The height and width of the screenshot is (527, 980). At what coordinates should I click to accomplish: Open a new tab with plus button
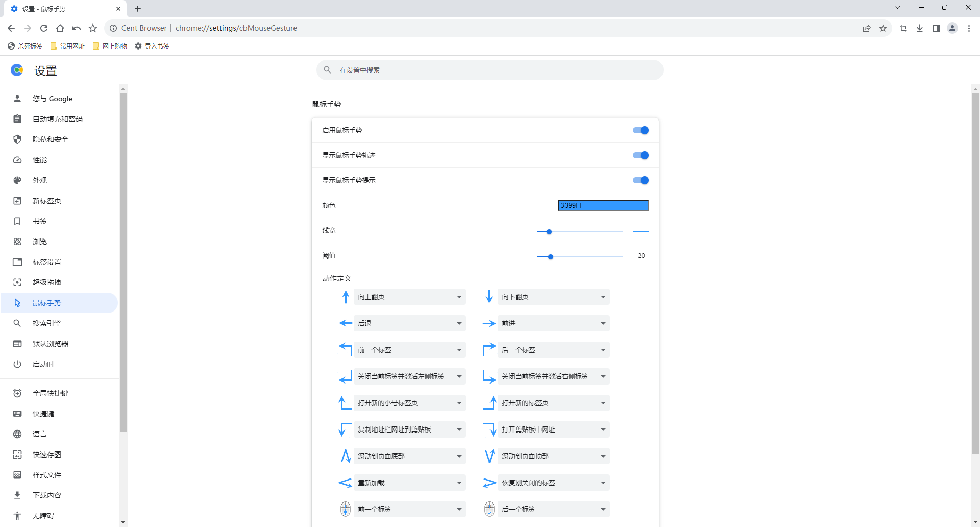[x=138, y=9]
